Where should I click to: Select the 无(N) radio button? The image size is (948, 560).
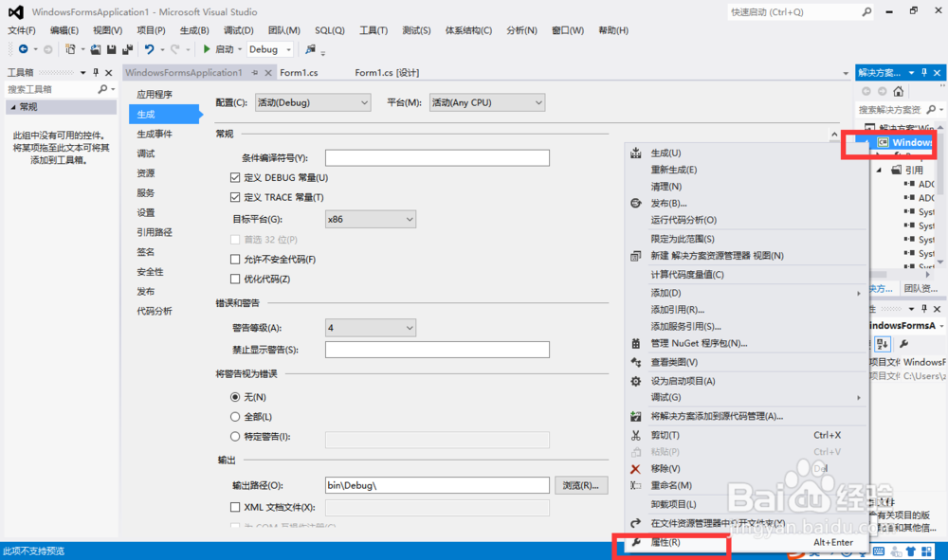[x=235, y=397]
